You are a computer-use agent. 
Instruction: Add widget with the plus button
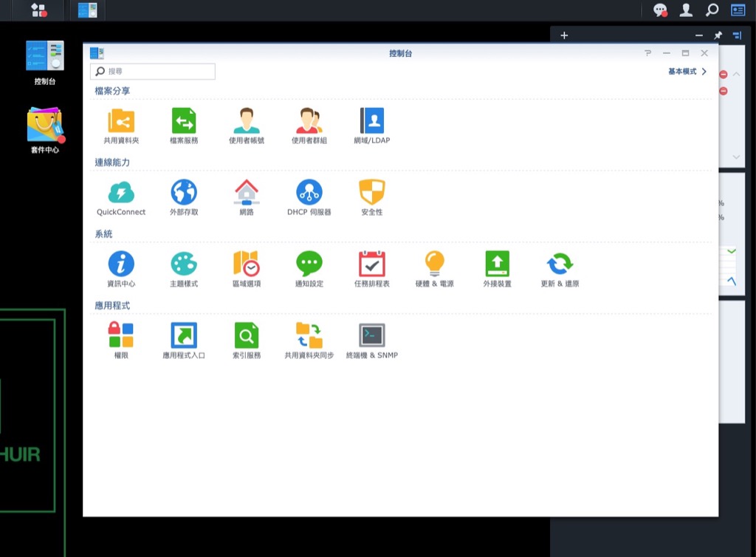pos(564,35)
